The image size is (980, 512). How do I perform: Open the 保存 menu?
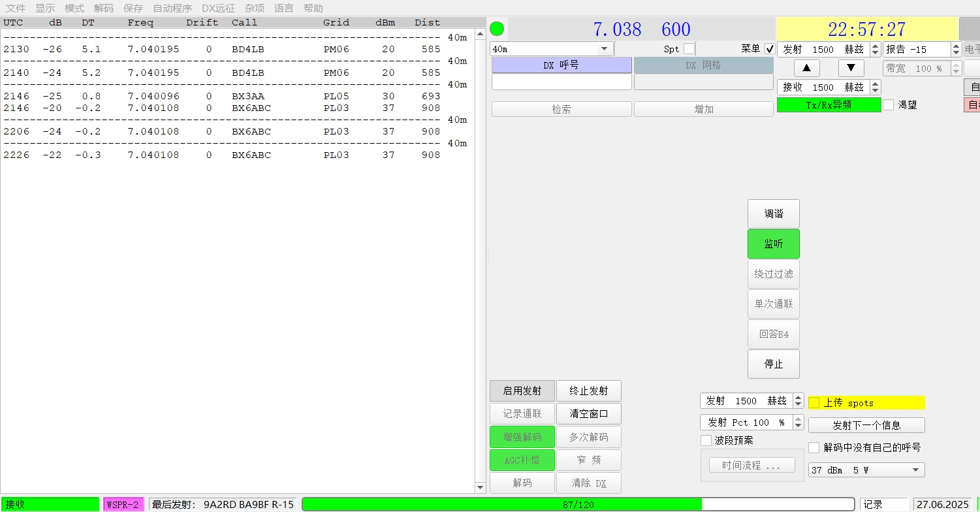click(133, 8)
